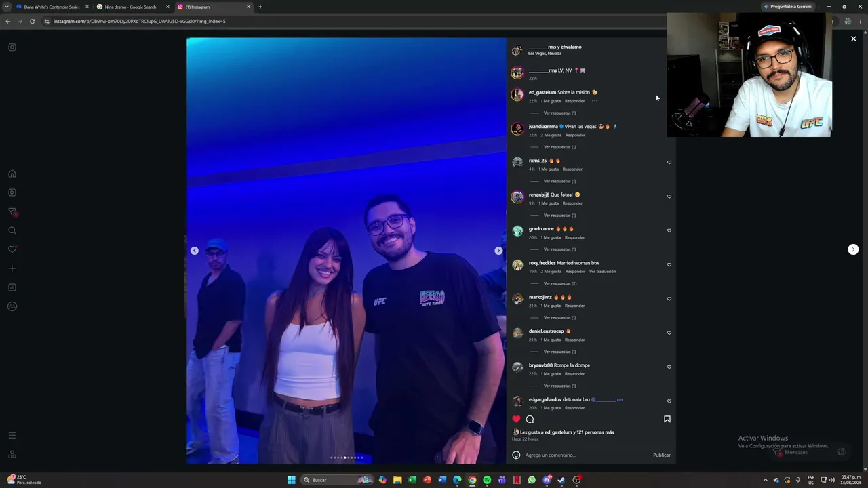Open the profile icon in the Instagram sidebar
The height and width of the screenshot is (488, 868).
tap(12, 306)
